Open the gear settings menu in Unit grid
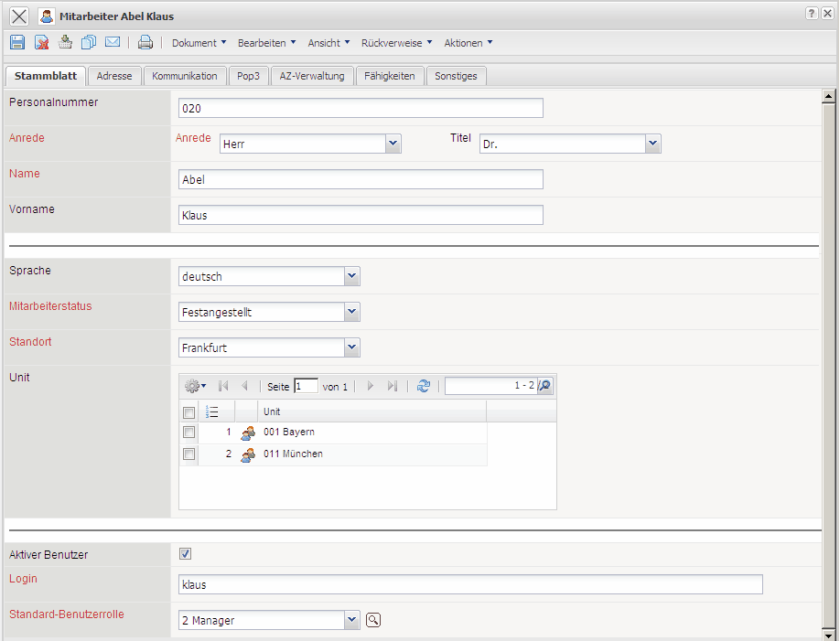840x641 pixels. pyautogui.click(x=195, y=386)
